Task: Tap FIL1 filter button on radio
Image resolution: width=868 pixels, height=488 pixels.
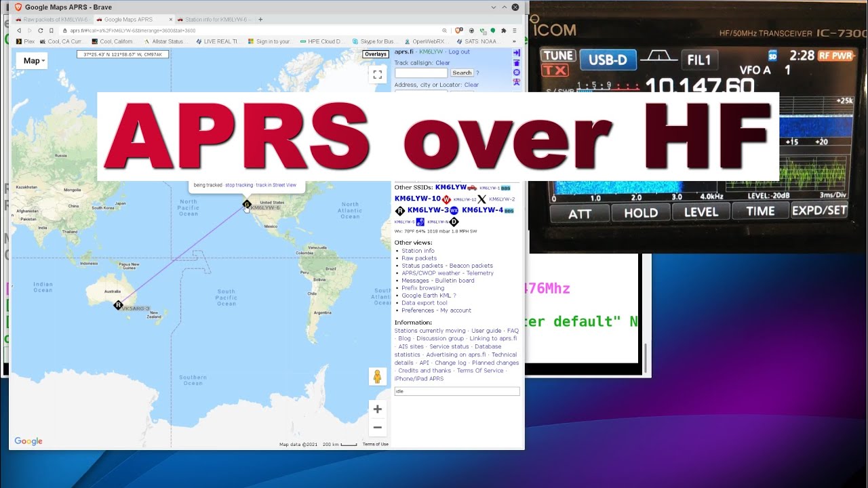Action: [698, 60]
